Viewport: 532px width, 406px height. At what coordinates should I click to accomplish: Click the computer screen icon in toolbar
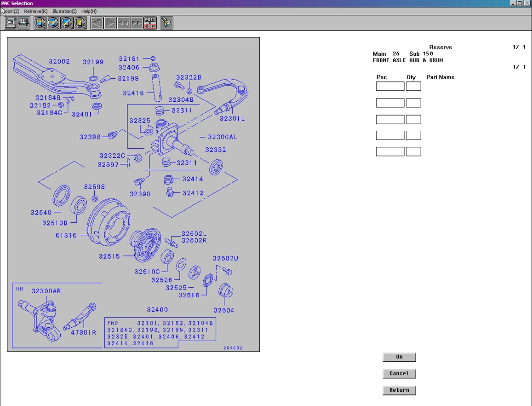tap(10, 23)
